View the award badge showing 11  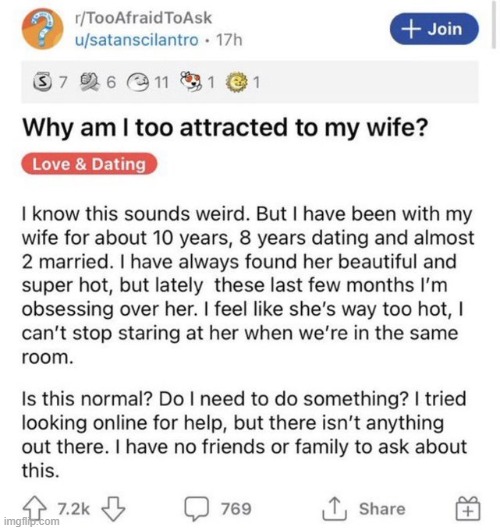click(138, 82)
